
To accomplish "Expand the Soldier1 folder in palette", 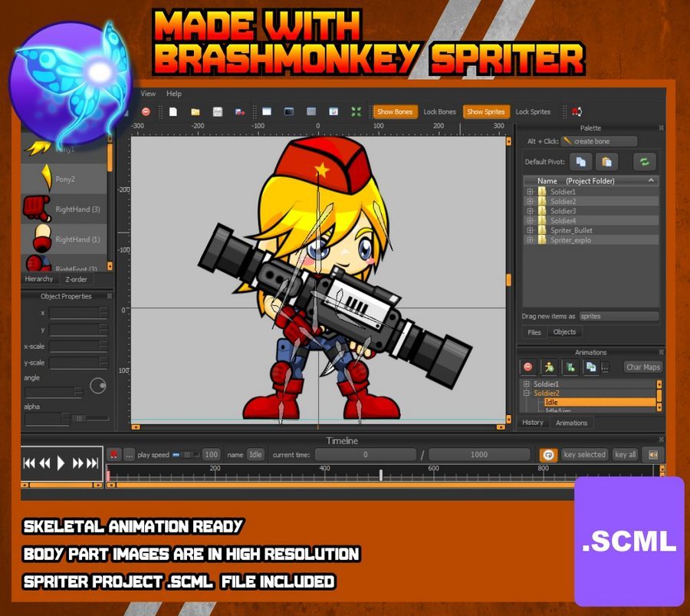I will pos(530,192).
